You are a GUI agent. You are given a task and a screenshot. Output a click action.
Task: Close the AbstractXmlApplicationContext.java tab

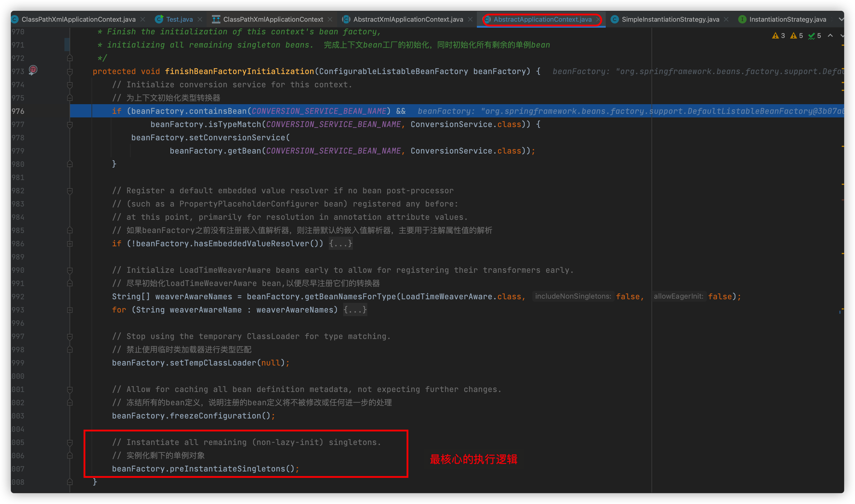point(470,19)
